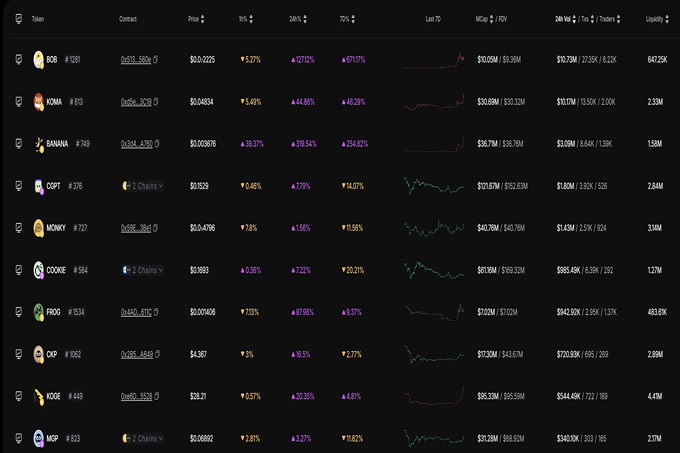Viewport: 680px width, 453px height.
Task: Copy the CKP contract address
Action: (x=156, y=354)
